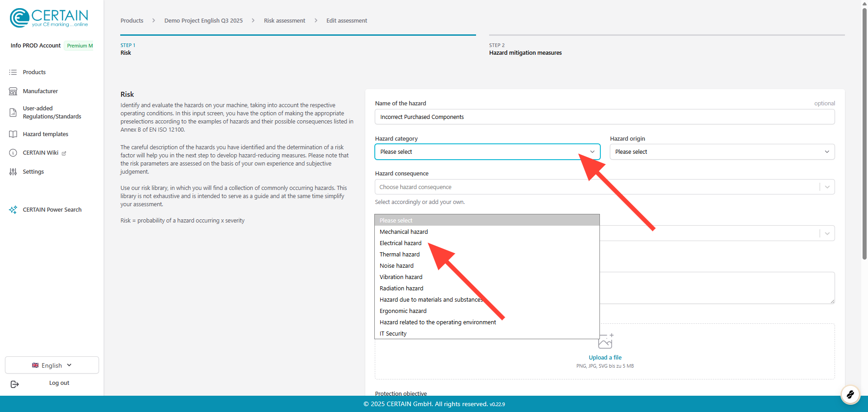
Task: Switch to Step 1 Risk tab
Action: 298,46
